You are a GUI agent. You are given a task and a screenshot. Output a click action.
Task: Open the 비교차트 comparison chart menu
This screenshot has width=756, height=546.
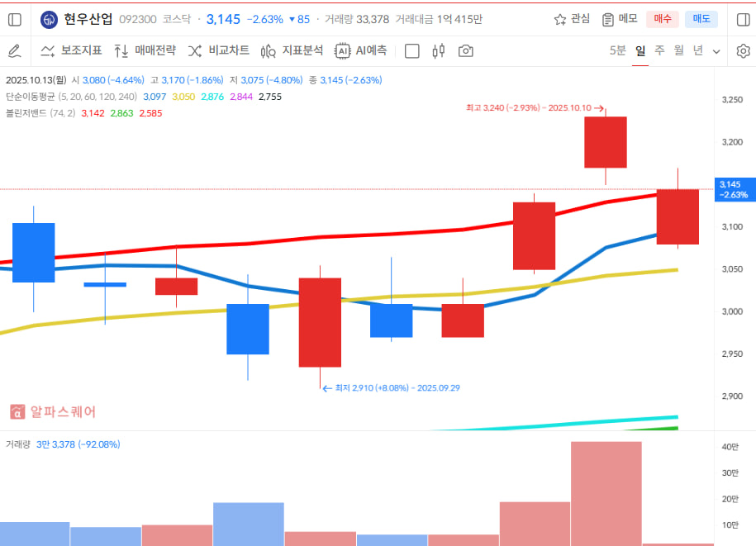219,51
